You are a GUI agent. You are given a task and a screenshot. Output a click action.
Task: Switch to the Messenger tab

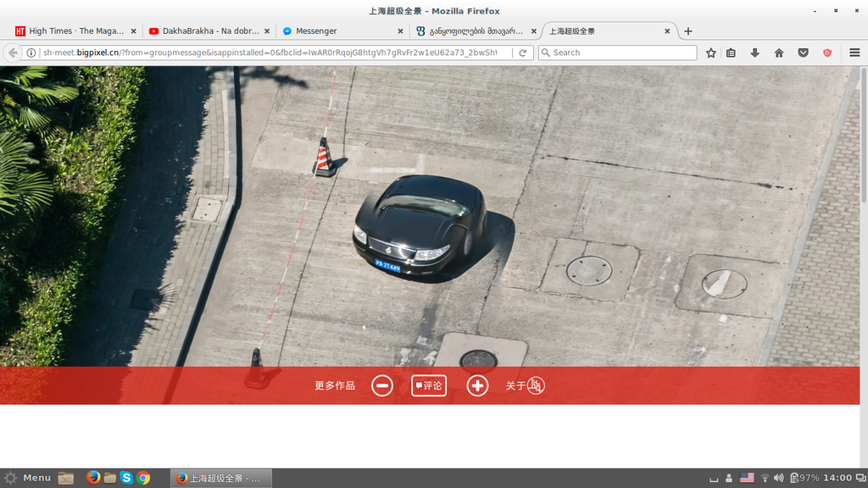pos(339,31)
